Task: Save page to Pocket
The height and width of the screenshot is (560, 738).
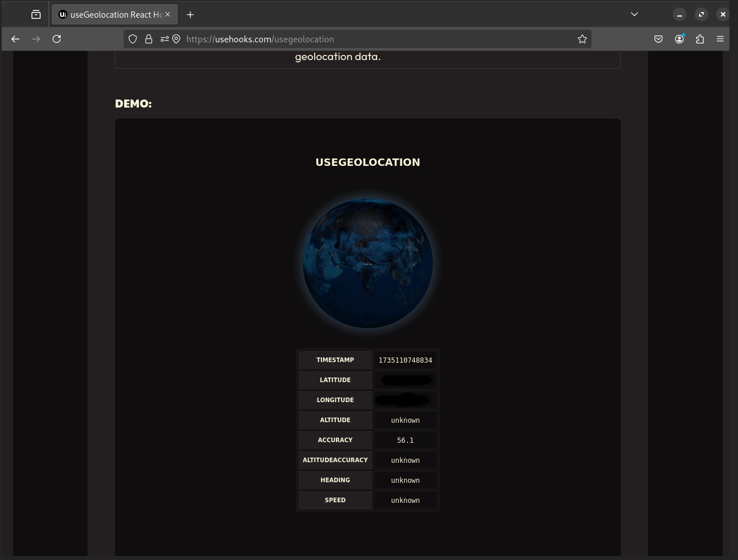Action: tap(658, 39)
